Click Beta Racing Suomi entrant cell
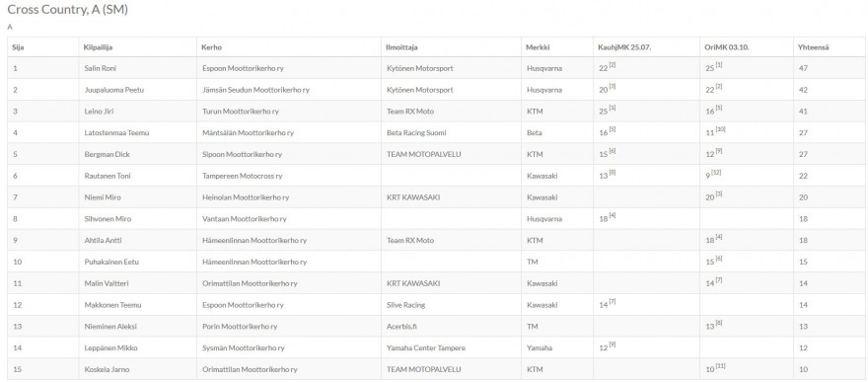This screenshot has height=382, width=868. pos(416,133)
